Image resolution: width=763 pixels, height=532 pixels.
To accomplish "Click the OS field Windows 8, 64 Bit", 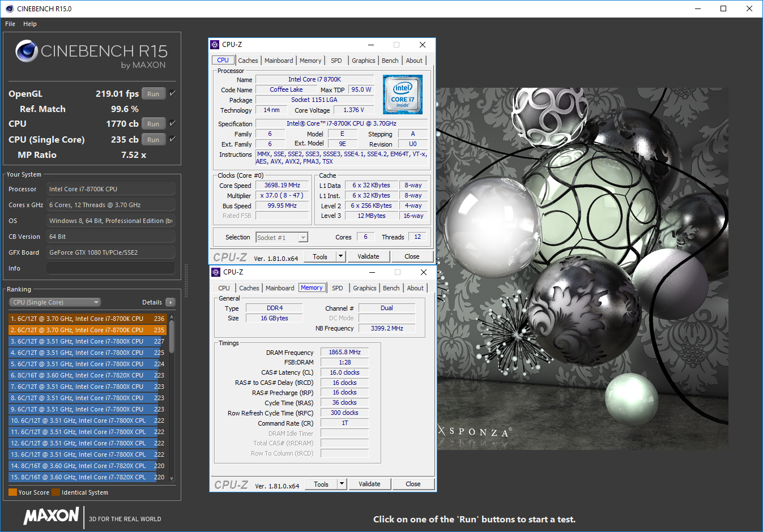I will (x=111, y=221).
